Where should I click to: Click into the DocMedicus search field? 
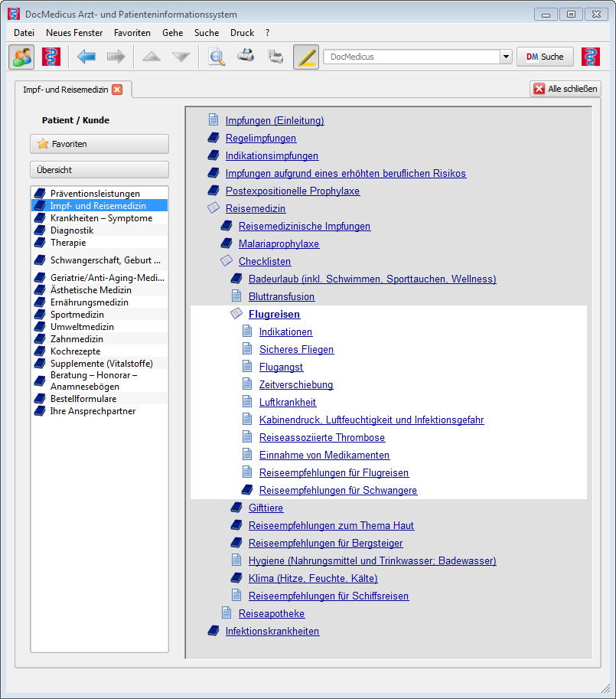coord(412,57)
